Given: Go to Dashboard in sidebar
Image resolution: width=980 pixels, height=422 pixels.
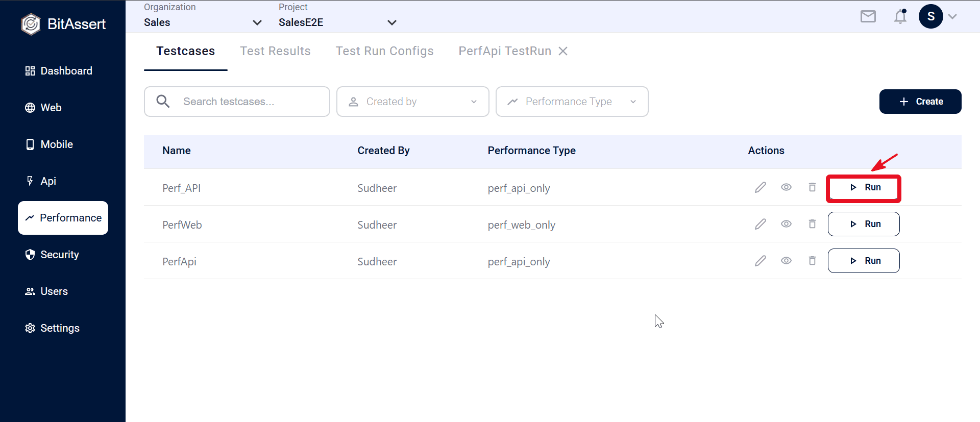Looking at the screenshot, I should 59,71.
